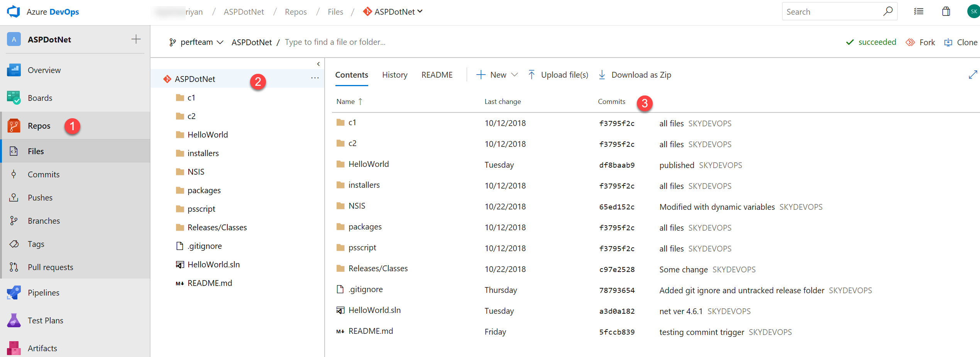This screenshot has width=980, height=357.
Task: Open the SK user profile avatar
Action: (973, 12)
